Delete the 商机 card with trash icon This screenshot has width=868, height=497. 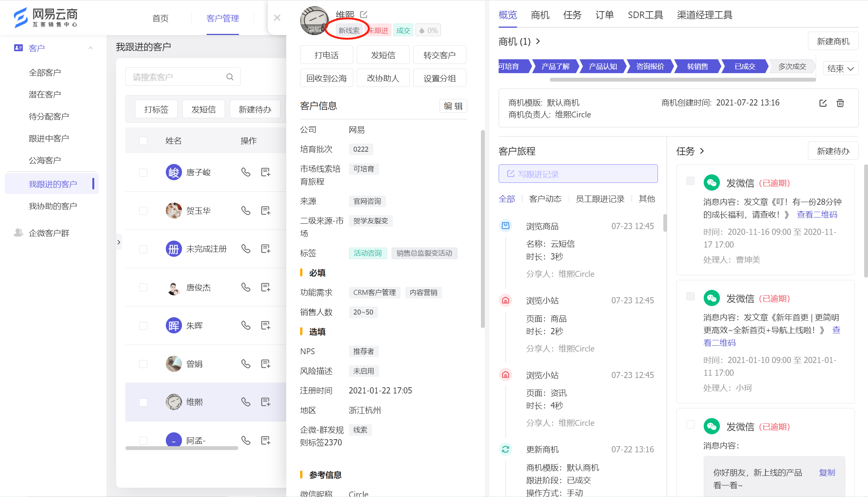click(x=840, y=103)
